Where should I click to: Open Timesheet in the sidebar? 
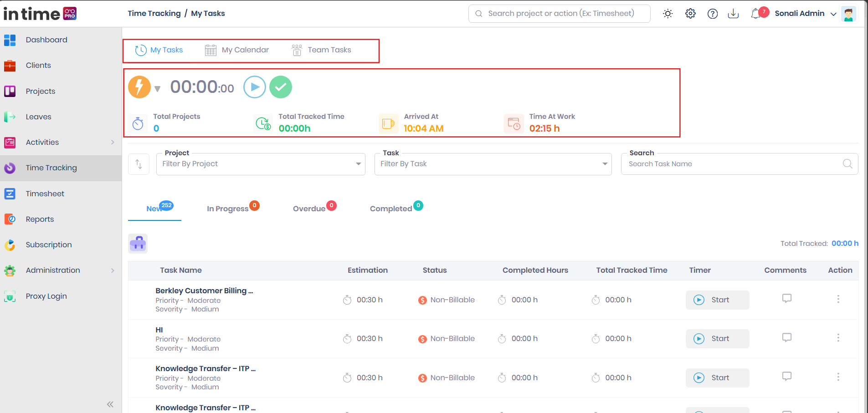coord(45,194)
